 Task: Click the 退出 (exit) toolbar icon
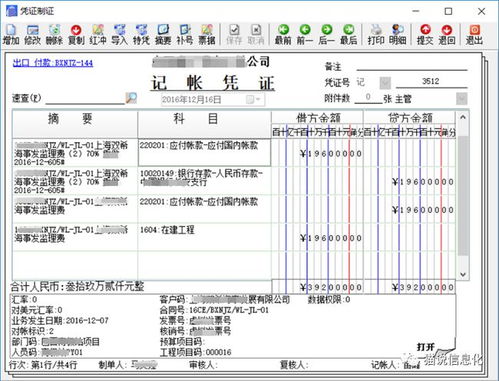(474, 35)
